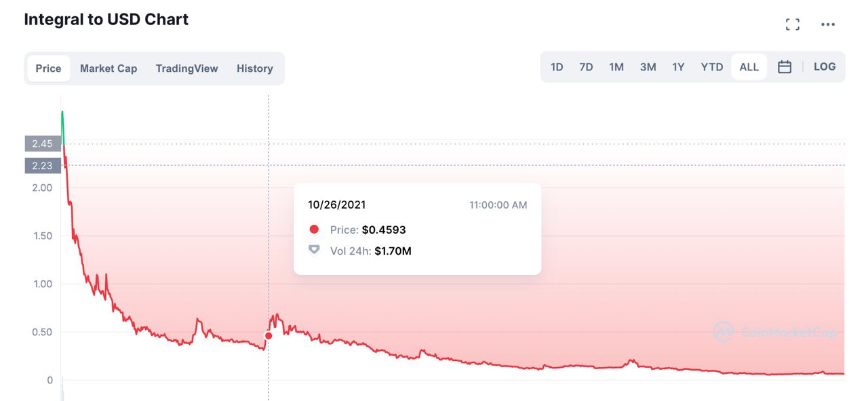The image size is (868, 401).
Task: Select the ALL time range
Action: coord(749,67)
